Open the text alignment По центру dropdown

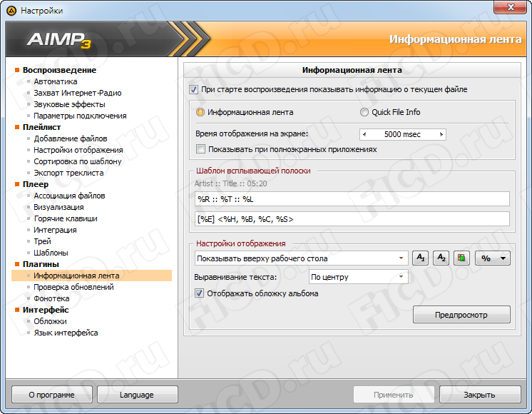coord(358,277)
